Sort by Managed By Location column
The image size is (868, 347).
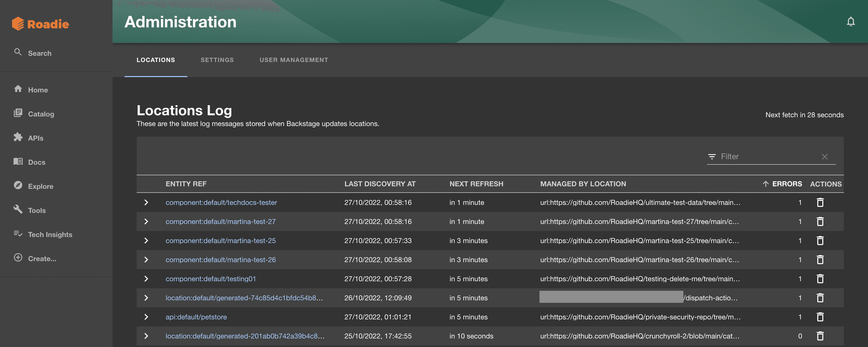[583, 184]
